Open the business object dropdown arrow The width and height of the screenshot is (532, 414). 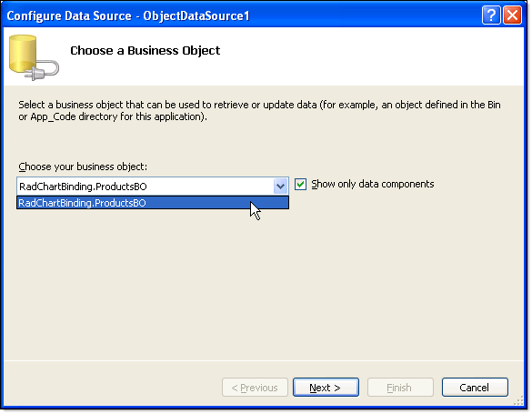point(280,186)
